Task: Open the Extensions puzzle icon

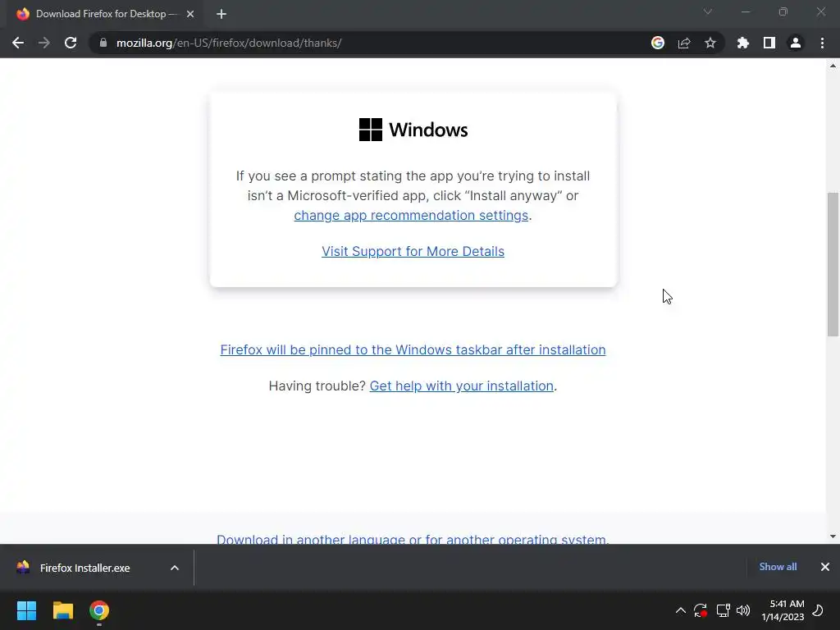Action: (743, 43)
